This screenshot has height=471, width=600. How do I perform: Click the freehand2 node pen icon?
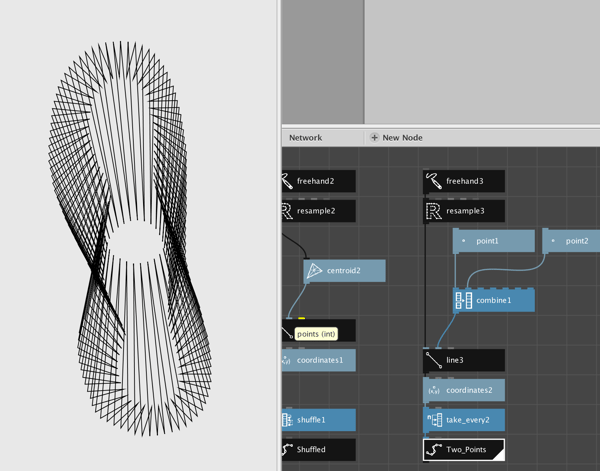(x=287, y=181)
